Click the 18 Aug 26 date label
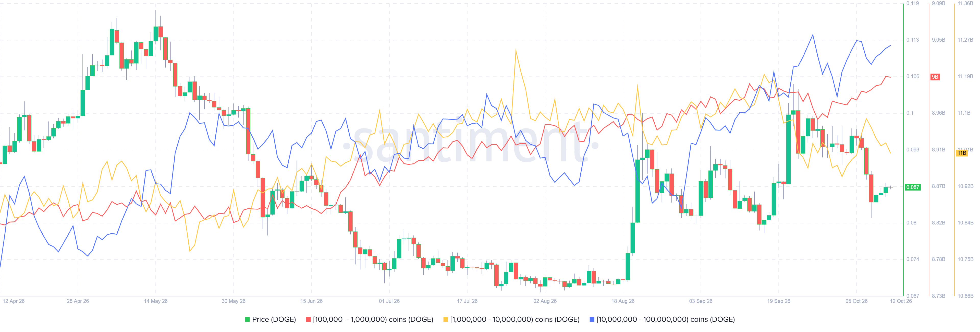Image resolution: width=980 pixels, height=332 pixels. coord(623,301)
